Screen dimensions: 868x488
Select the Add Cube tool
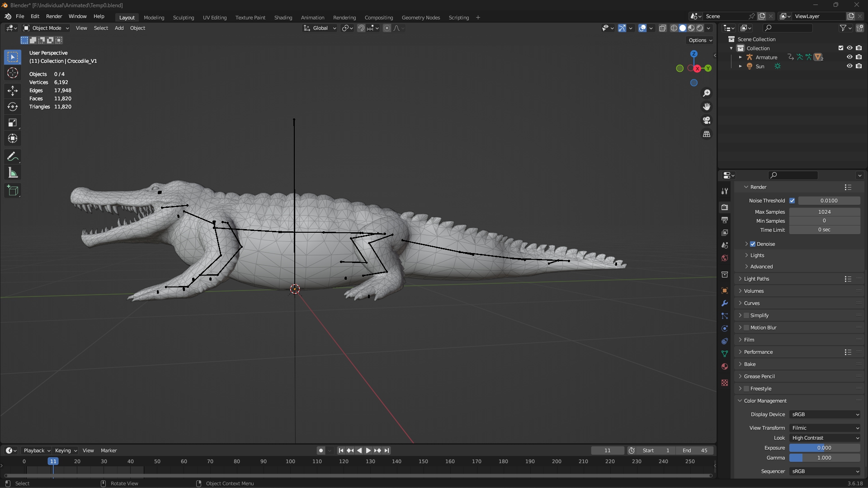coord(13,191)
